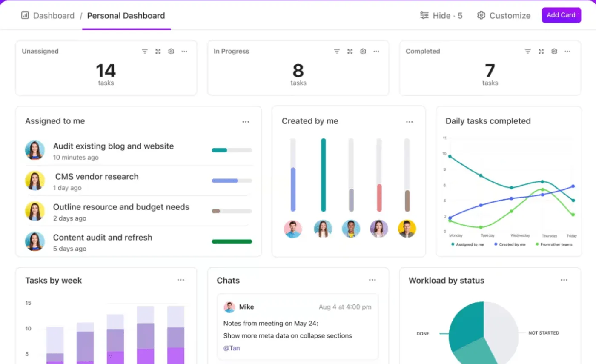Click the Dashboard icon in the breadcrumb

click(x=25, y=15)
